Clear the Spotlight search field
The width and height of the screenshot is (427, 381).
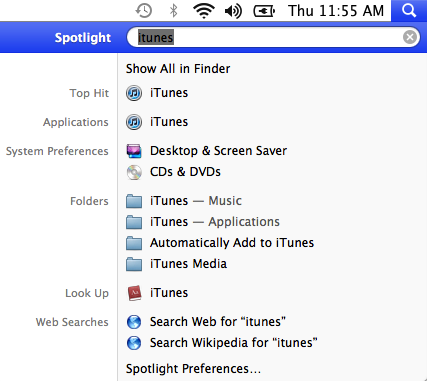(410, 37)
